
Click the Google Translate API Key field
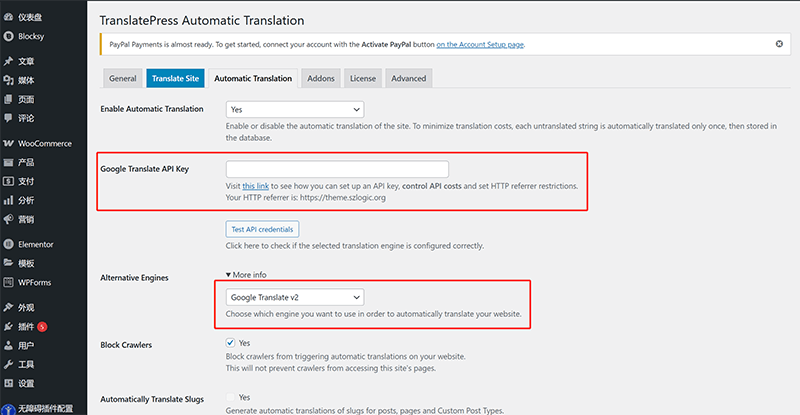coord(337,169)
